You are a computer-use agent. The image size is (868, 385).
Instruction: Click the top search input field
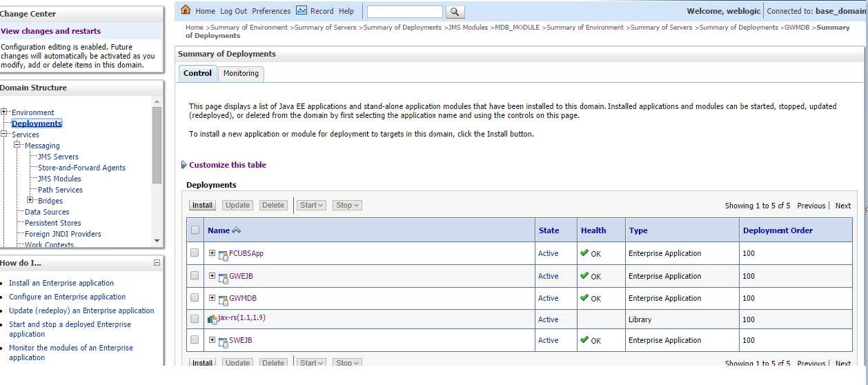[405, 12]
